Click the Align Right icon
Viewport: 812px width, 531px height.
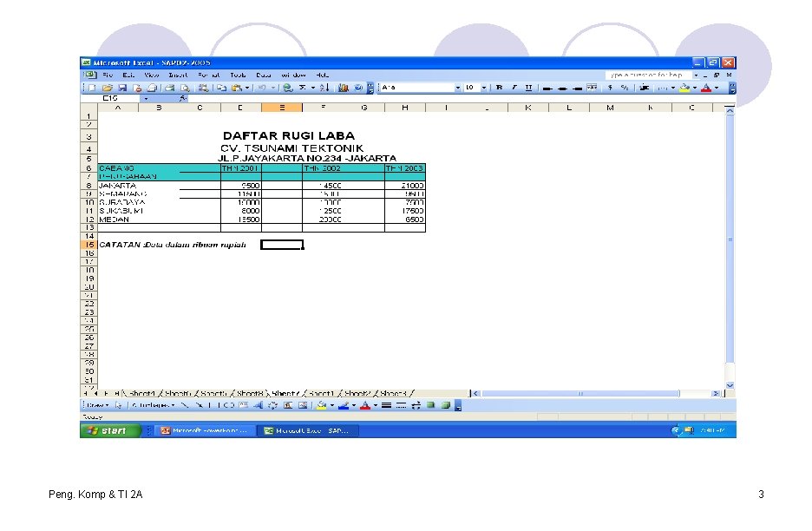pyautogui.click(x=578, y=88)
